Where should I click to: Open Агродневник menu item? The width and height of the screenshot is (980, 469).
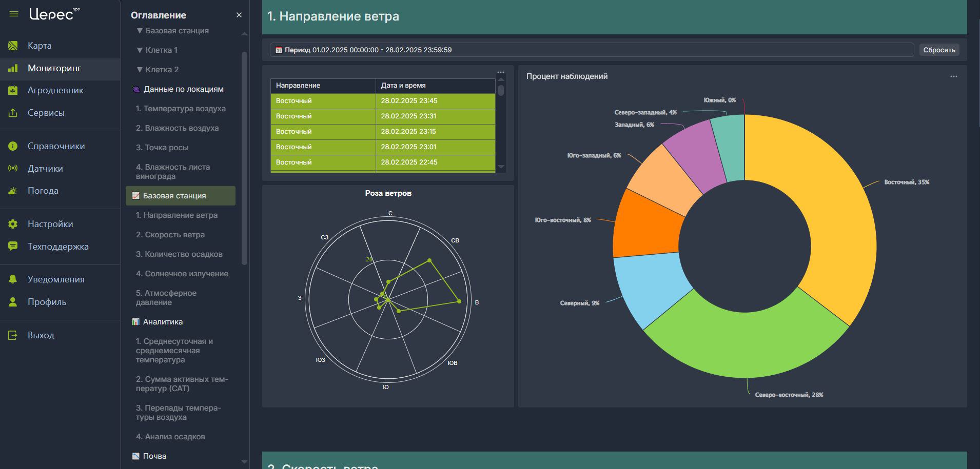coord(55,90)
